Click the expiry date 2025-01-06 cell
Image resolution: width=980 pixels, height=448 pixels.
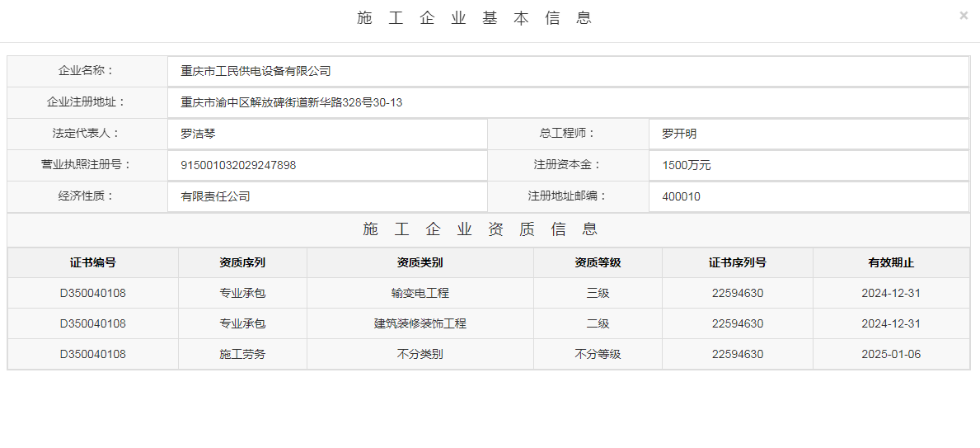pyautogui.click(x=891, y=354)
